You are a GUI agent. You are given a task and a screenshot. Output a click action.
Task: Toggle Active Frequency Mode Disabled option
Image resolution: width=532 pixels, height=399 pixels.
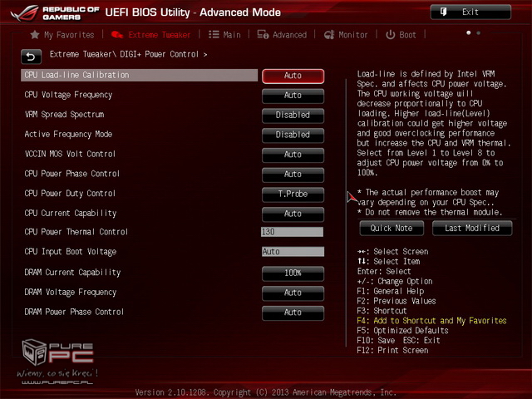(x=293, y=135)
